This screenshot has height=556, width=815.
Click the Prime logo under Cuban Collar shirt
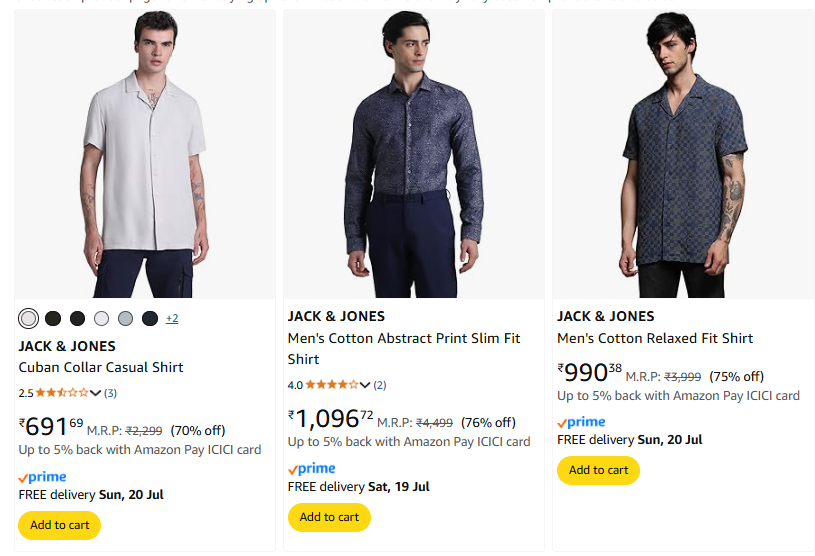pyautogui.click(x=43, y=477)
